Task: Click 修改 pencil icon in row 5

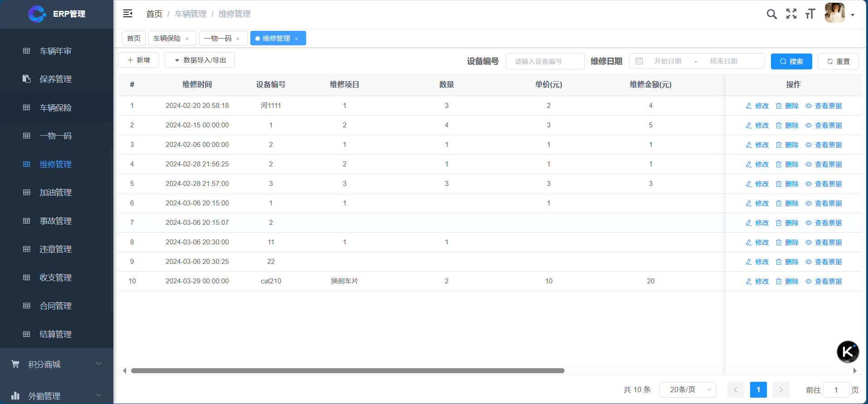Action: tap(749, 184)
